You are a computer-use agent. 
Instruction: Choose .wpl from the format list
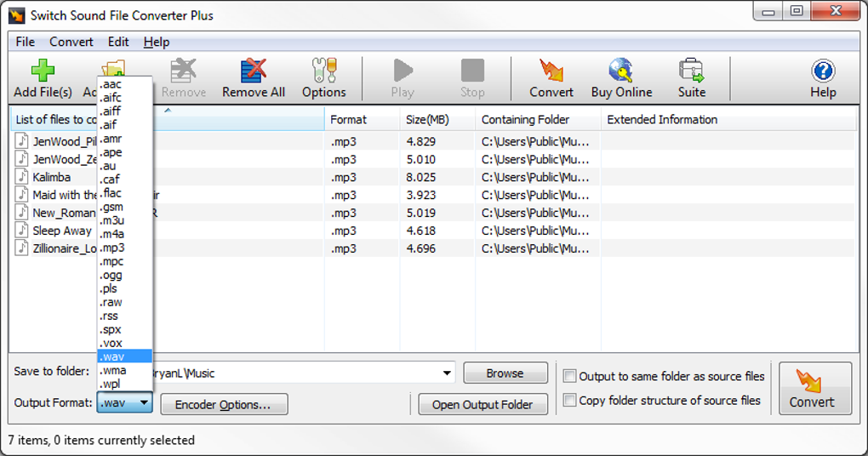tap(124, 384)
